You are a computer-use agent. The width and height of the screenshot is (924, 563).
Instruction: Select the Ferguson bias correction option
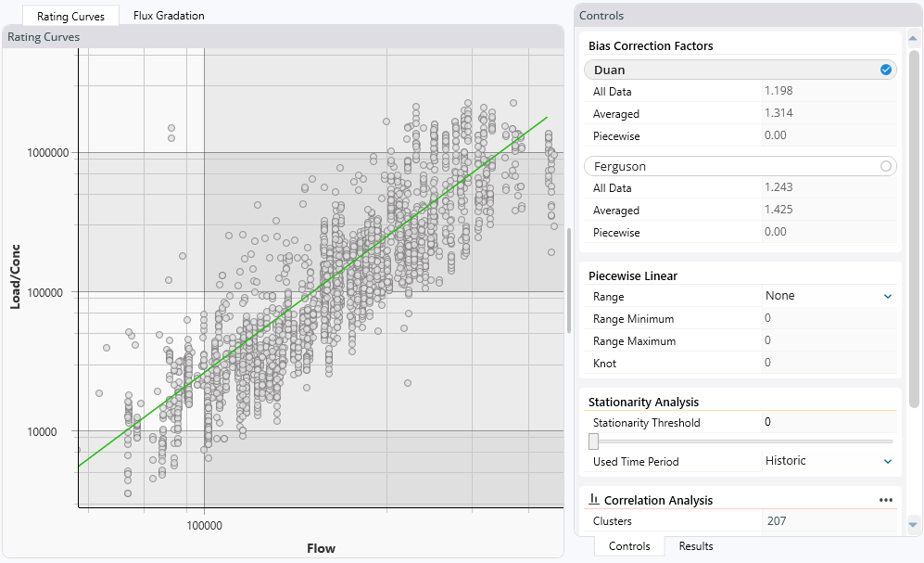(x=885, y=166)
